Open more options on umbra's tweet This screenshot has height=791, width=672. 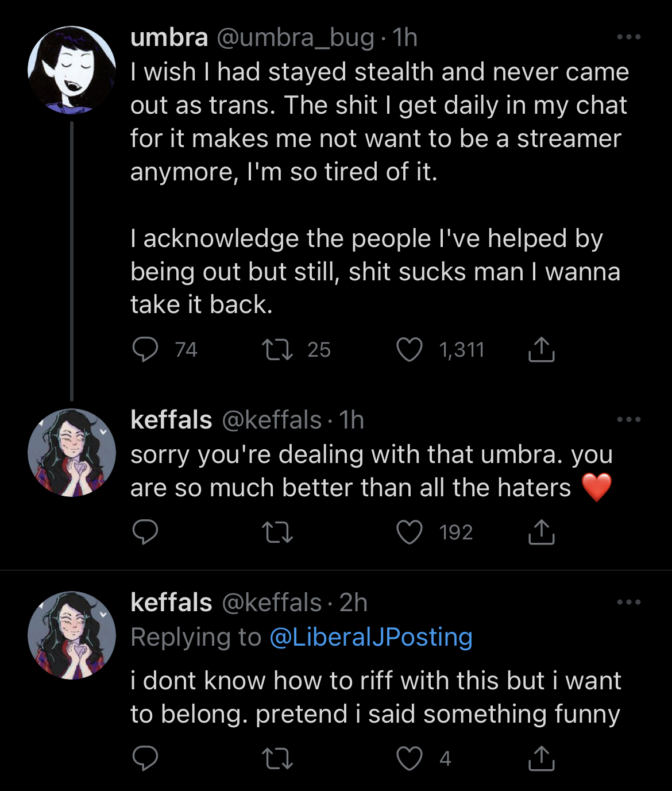pyautogui.click(x=629, y=37)
